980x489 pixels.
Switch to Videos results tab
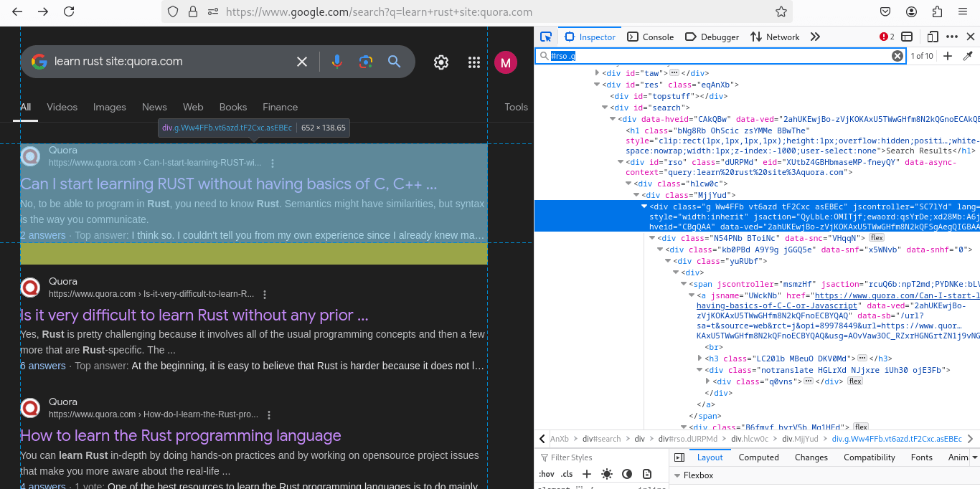tap(62, 107)
